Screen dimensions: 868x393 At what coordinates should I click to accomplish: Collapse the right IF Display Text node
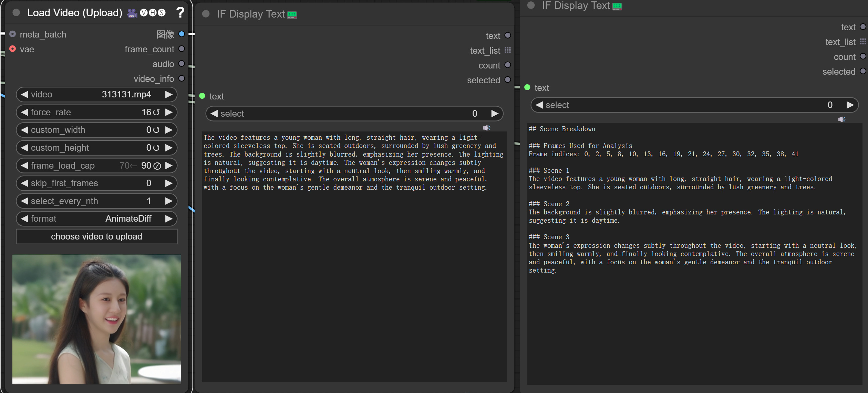pos(530,6)
